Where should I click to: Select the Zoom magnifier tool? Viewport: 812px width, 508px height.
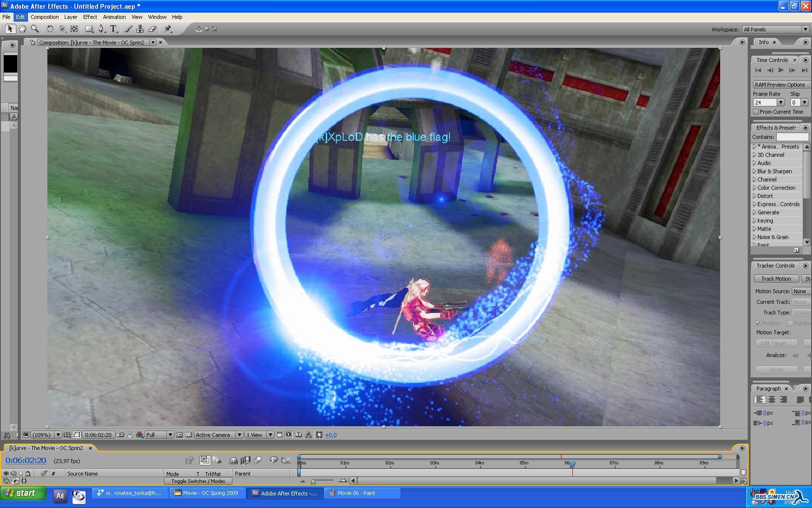(x=35, y=29)
